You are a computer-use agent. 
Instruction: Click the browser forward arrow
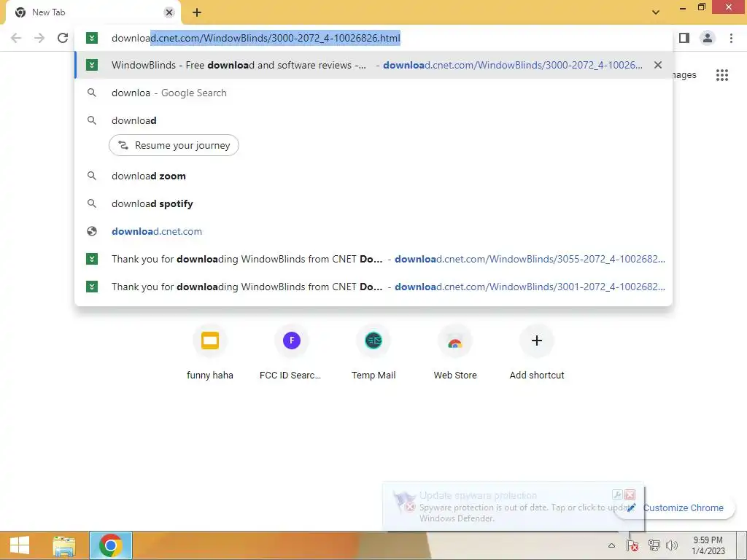39,38
